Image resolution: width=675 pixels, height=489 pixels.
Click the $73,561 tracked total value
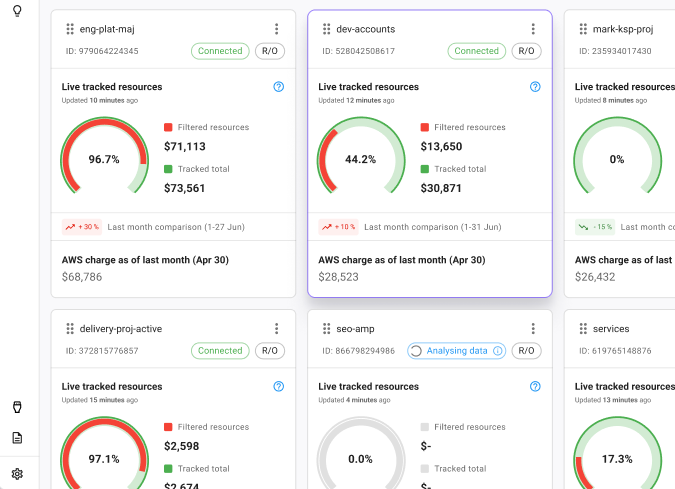pos(184,188)
